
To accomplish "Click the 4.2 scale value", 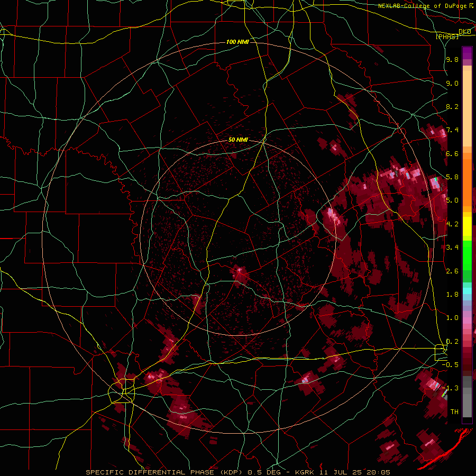I will pos(452,224).
